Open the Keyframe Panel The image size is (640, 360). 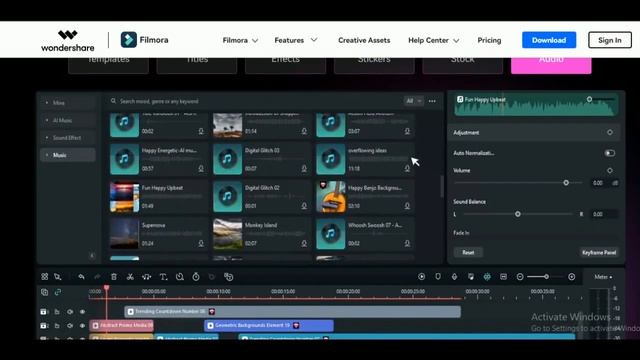click(x=599, y=252)
